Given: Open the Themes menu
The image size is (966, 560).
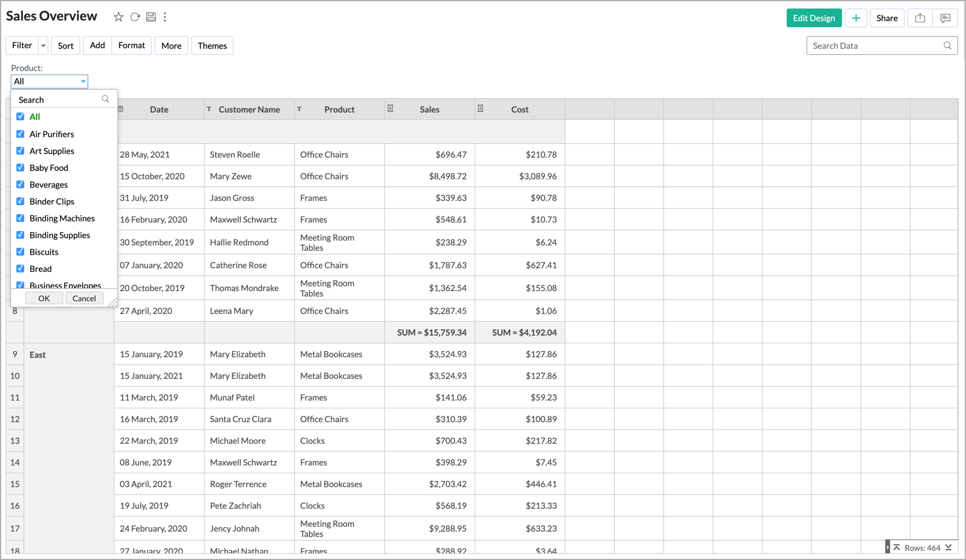Looking at the screenshot, I should 212,45.
